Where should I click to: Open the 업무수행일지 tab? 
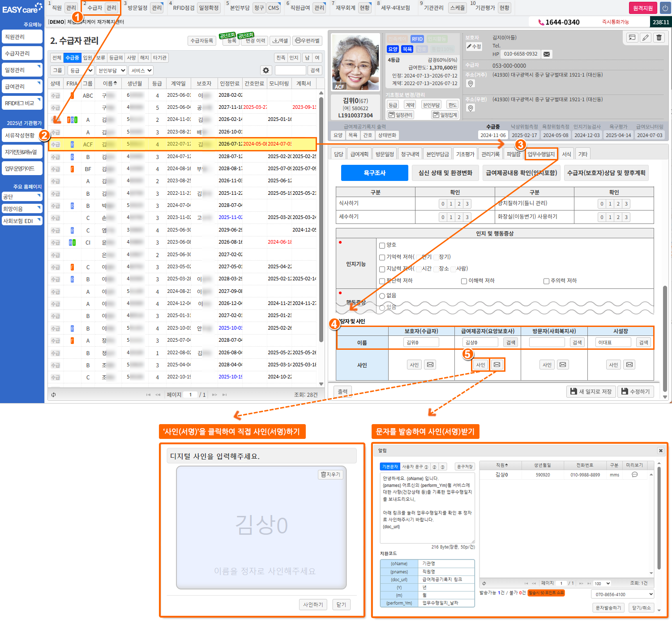tap(541, 154)
